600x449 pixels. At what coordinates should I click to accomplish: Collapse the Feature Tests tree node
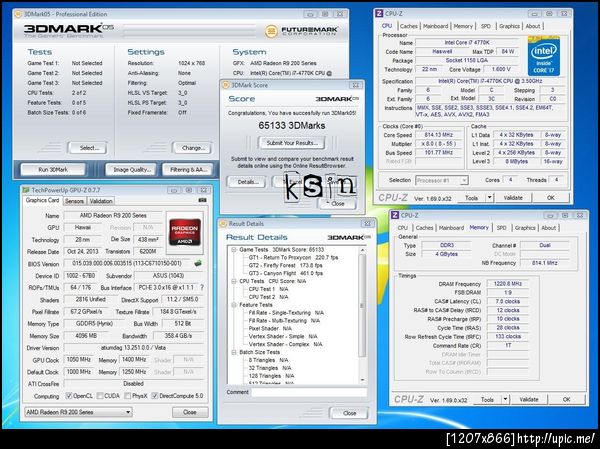click(x=234, y=305)
